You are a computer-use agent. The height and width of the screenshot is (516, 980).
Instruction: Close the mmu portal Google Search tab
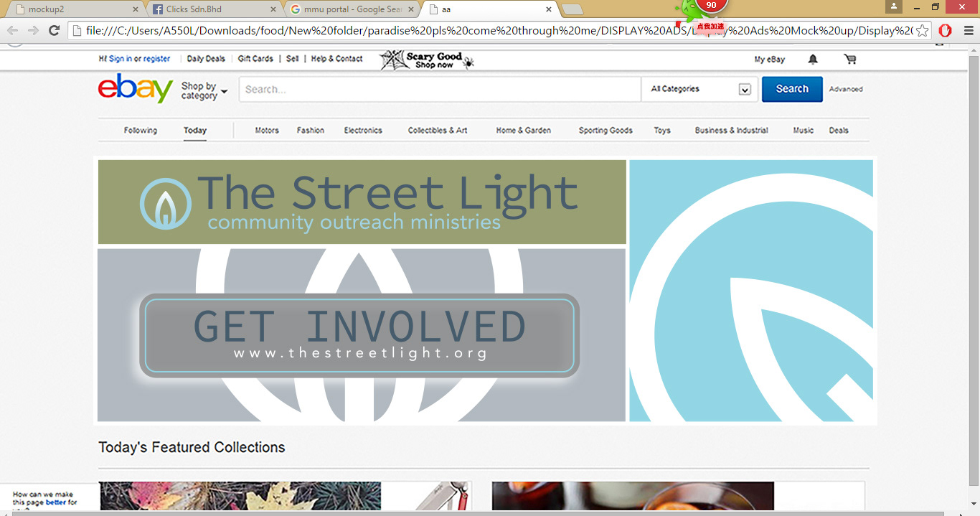pos(411,9)
